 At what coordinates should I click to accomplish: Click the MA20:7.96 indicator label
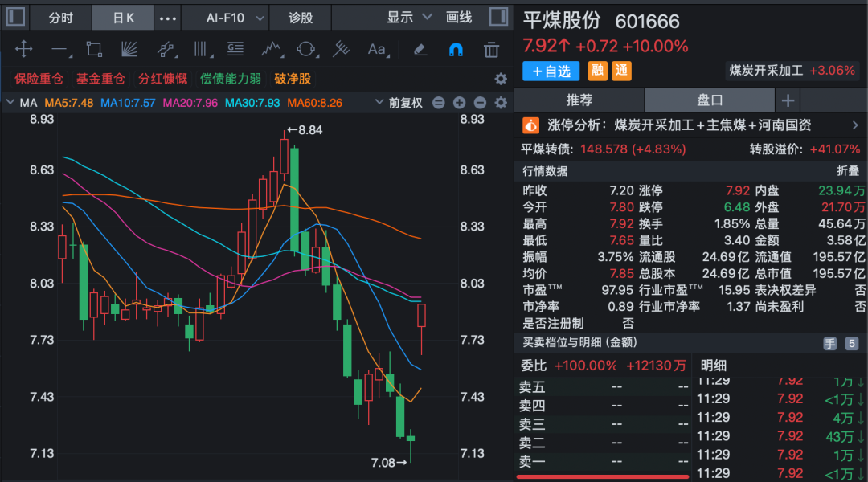(x=190, y=102)
